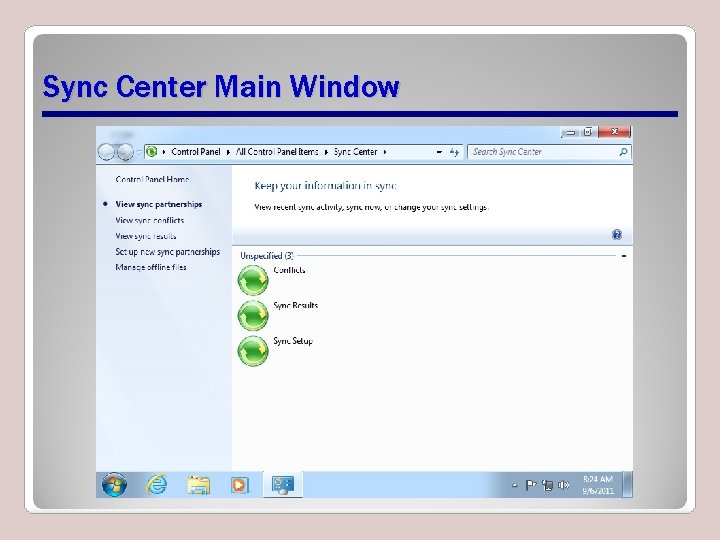This screenshot has height=540, width=720.
Task: Click the Show desktop button beside the clock
Action: pos(627,485)
